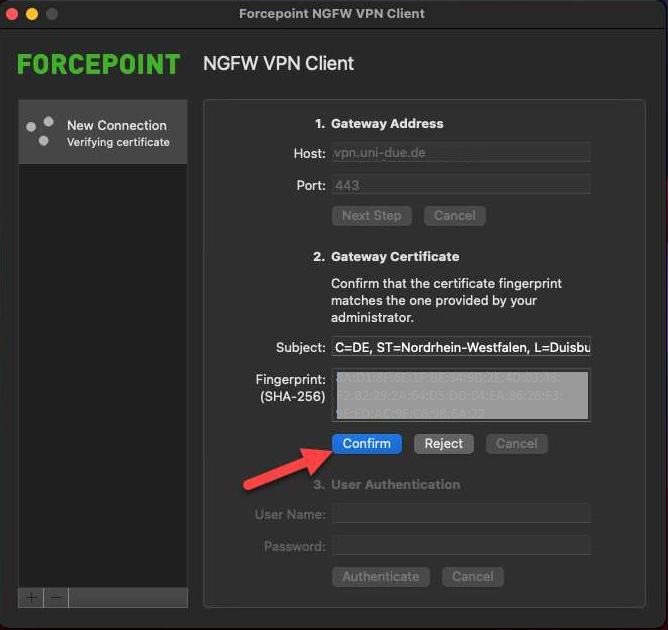The height and width of the screenshot is (630, 669).
Task: Click Cancel beside the Authenticate button
Action: pos(473,577)
